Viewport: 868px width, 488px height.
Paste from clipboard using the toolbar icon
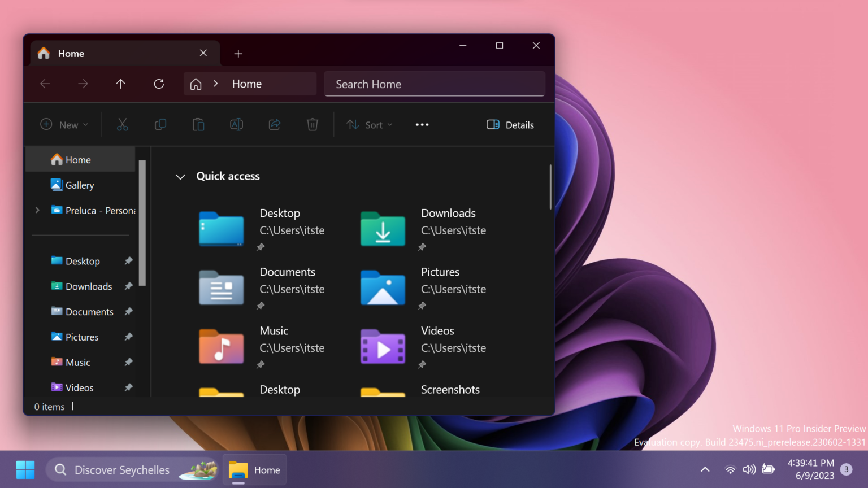coord(198,124)
